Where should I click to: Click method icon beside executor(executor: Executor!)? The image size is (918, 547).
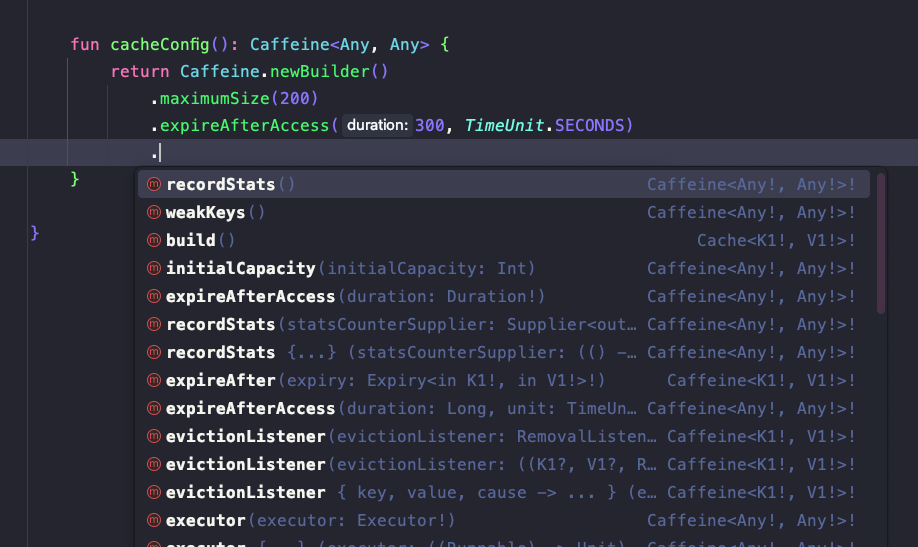pos(154,520)
